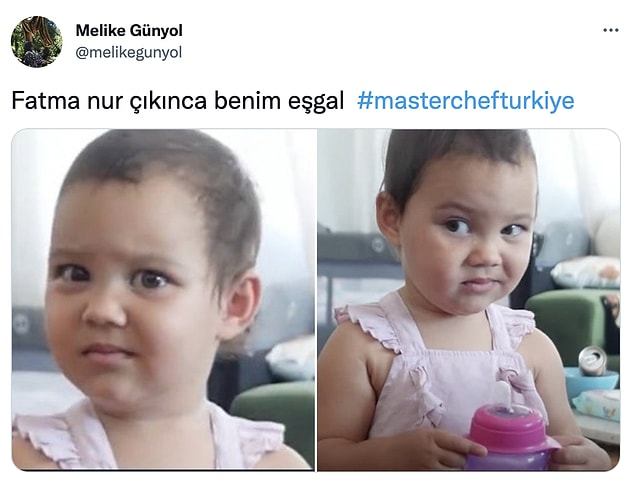Click the pink sippy bottle cap

tap(511, 427)
